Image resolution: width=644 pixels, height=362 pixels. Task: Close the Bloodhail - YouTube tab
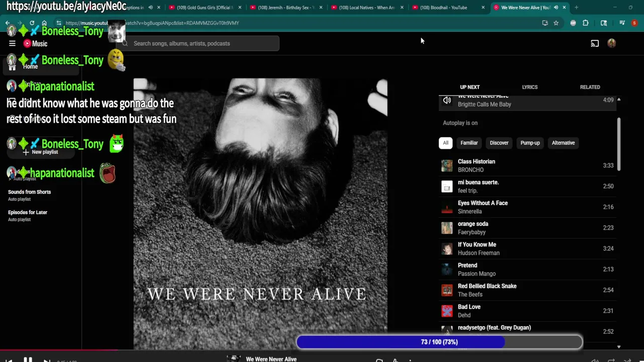click(x=483, y=8)
